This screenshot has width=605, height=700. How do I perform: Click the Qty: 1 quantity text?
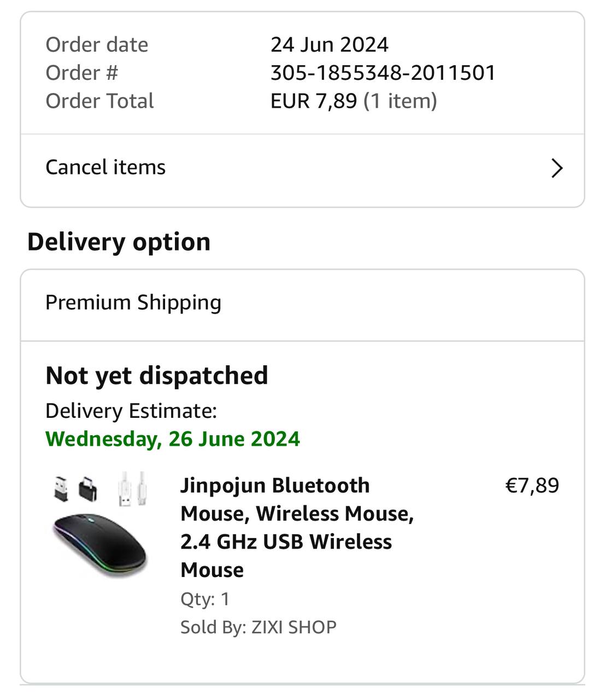tap(205, 599)
